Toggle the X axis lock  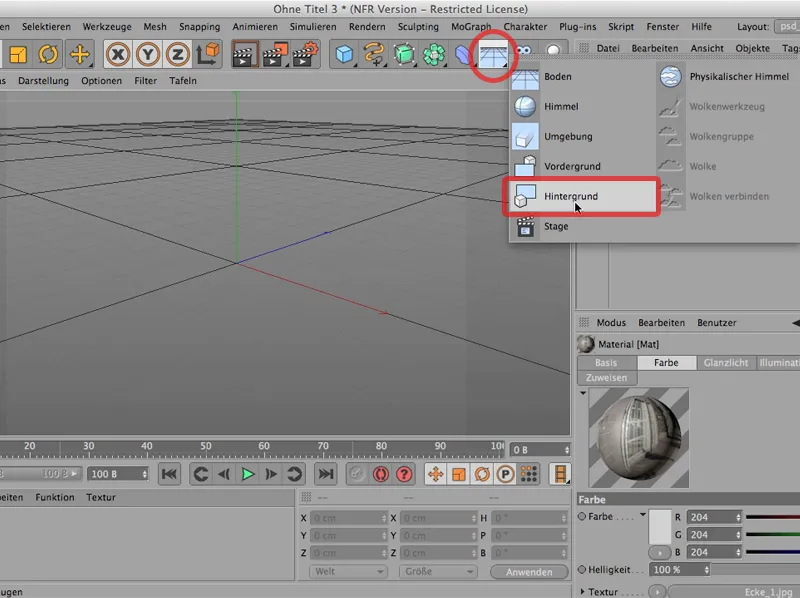tap(117, 54)
